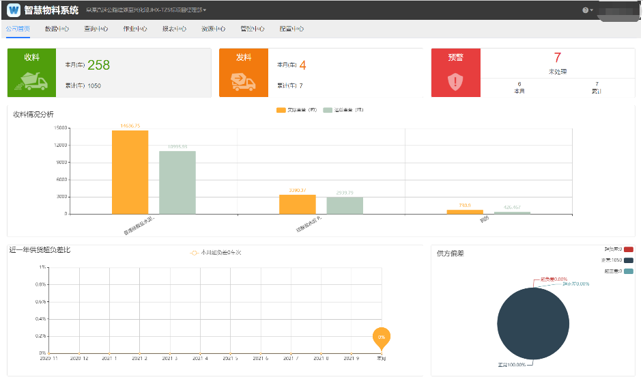Click the red shield 预警 warning icon
The width and height of the screenshot is (643, 384).
455,82
